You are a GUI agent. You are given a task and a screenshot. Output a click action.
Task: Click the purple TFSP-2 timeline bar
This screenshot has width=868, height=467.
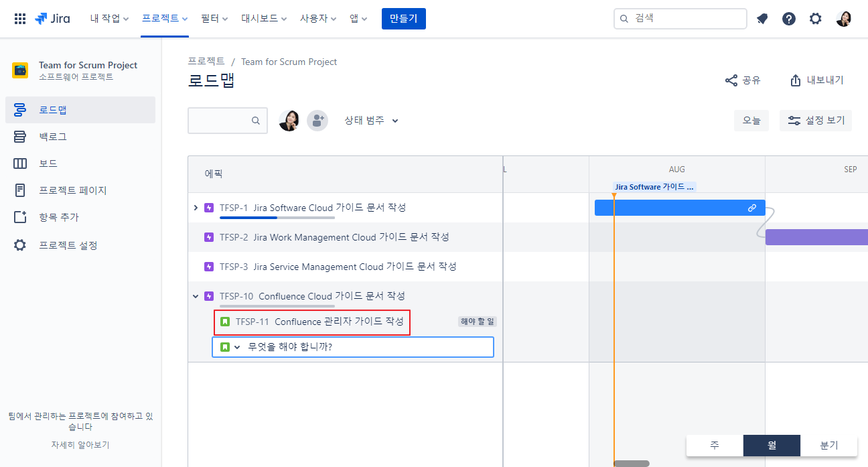click(816, 237)
